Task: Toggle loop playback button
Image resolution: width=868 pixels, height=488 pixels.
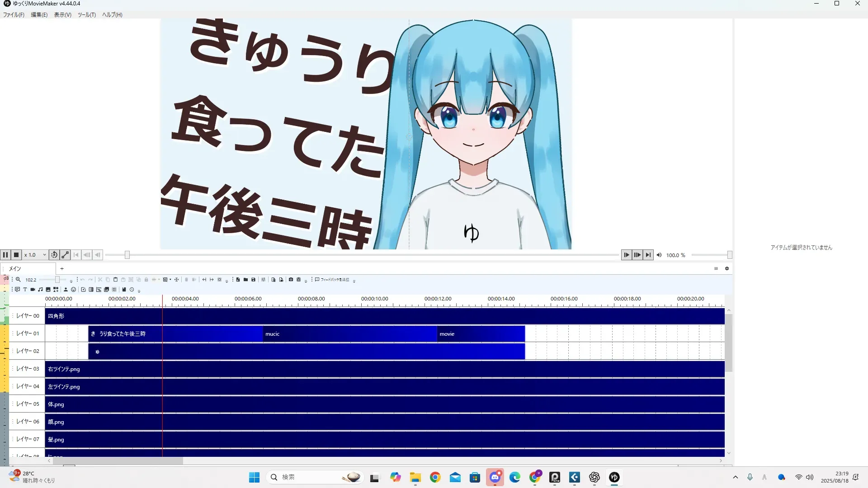Action: 54,255
